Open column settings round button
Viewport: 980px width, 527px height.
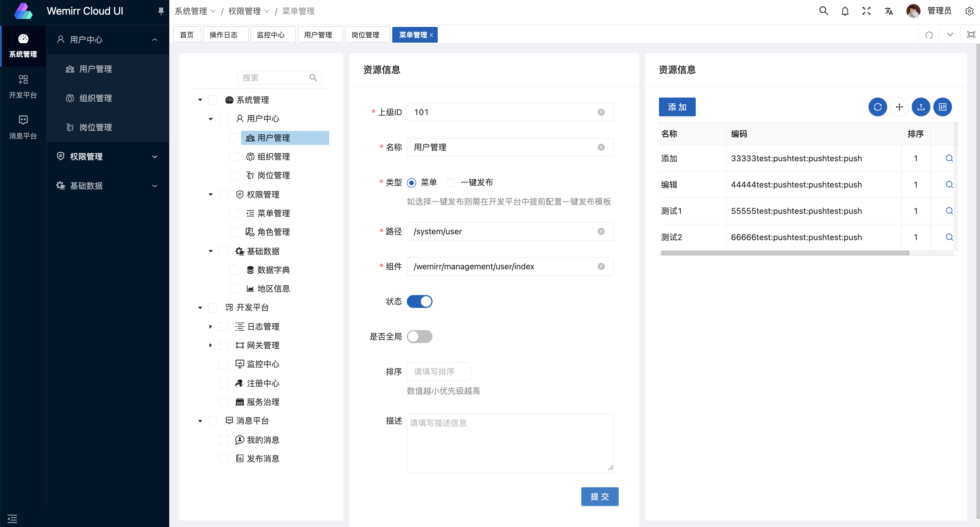(942, 107)
